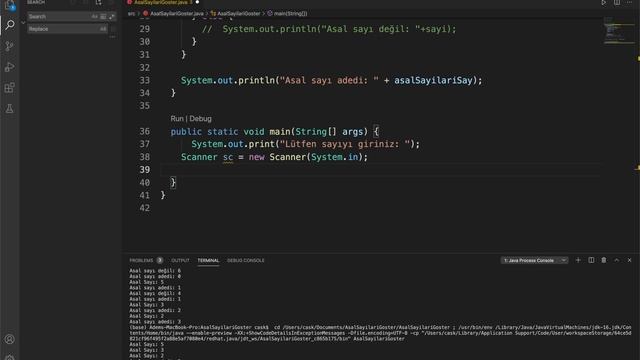
Task: Switch to the Output tab
Action: tap(180, 260)
